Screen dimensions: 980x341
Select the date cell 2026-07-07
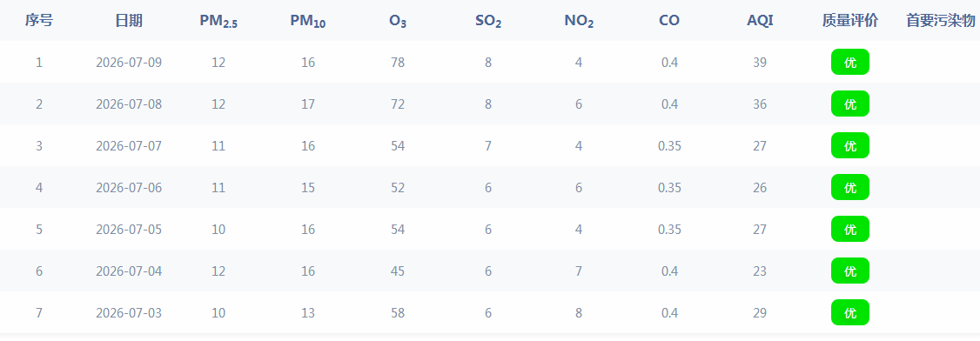pyautogui.click(x=129, y=146)
